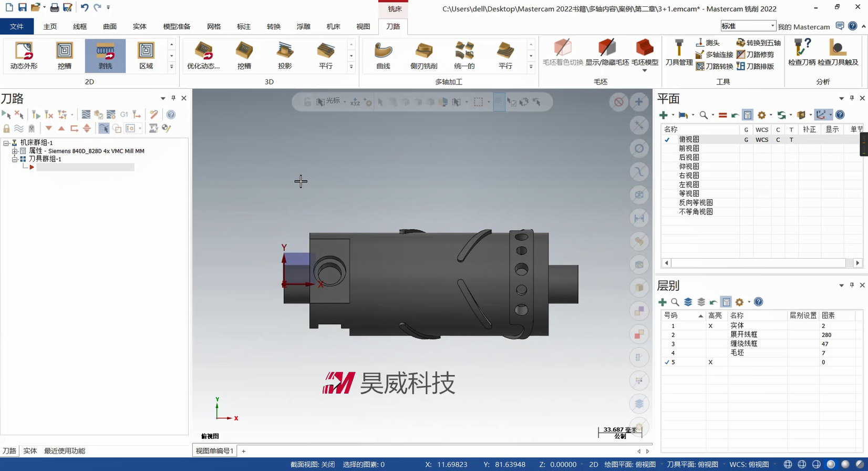Viewport: 868px width, 471px height.
Task: Open the 最近使用功能 tab at bottom
Action: click(x=65, y=451)
